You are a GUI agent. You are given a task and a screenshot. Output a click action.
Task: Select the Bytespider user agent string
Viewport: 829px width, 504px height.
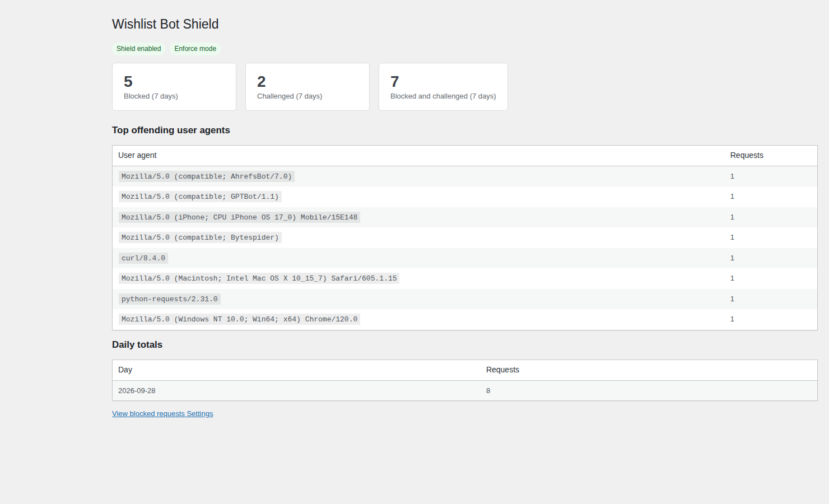click(x=200, y=237)
